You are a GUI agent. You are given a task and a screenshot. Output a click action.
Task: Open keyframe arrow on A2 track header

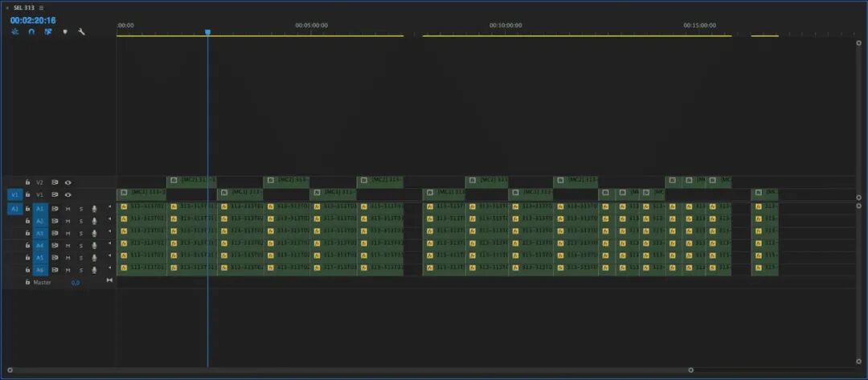pos(109,219)
